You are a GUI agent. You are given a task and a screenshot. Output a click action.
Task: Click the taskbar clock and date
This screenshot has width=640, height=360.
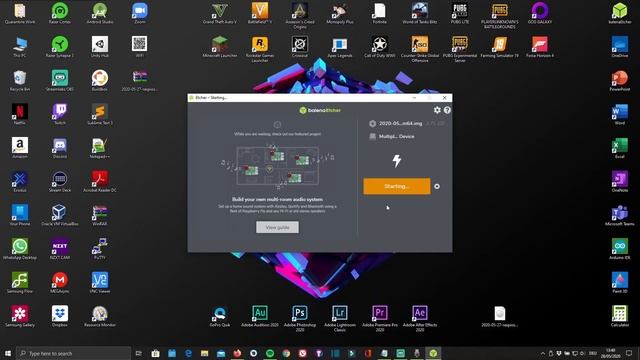(x=610, y=353)
